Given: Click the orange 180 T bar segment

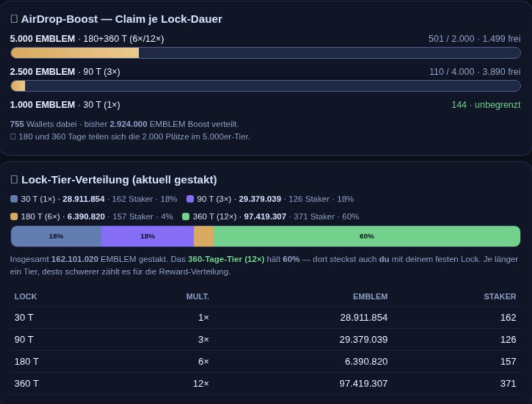Looking at the screenshot, I should (x=204, y=236).
